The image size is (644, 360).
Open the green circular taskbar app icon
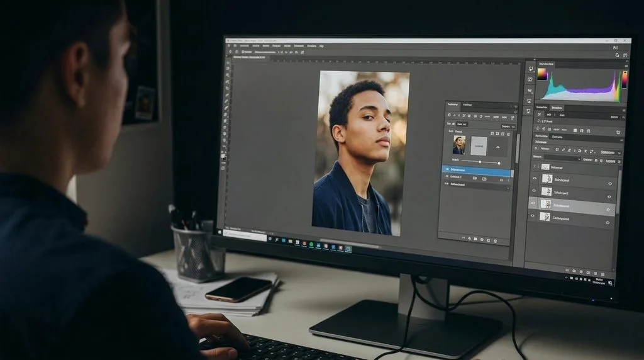point(311,245)
